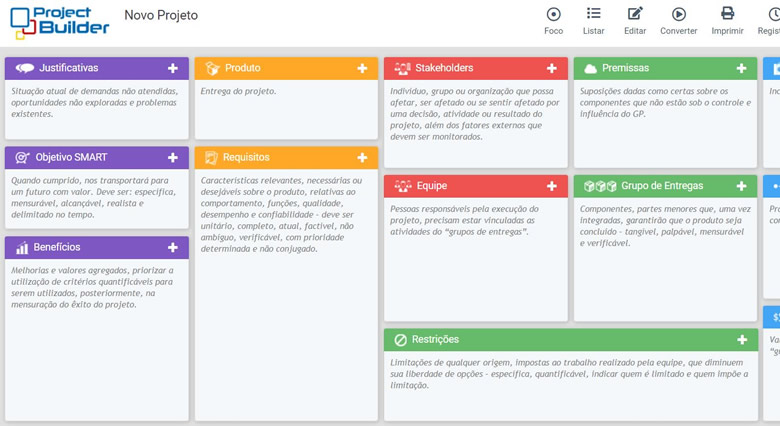Click the Listar label

[593, 31]
